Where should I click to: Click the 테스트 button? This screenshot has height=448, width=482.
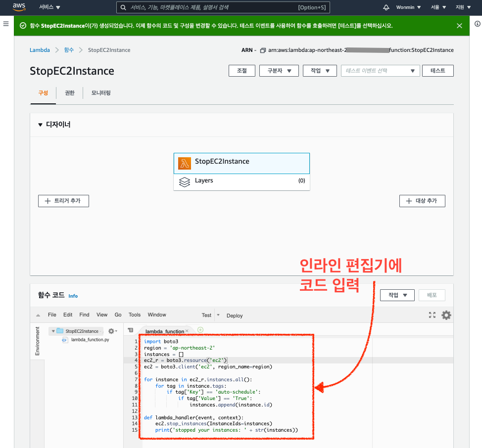438,71
